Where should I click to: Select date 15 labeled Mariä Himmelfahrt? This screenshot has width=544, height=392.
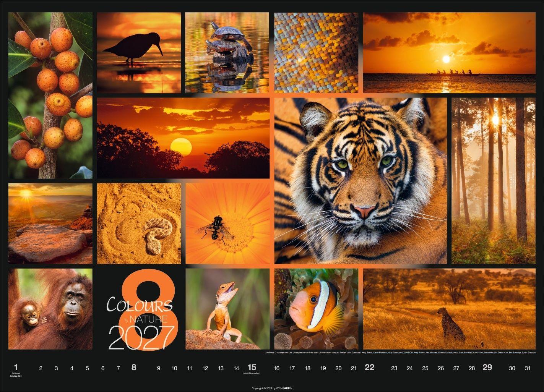(x=252, y=368)
